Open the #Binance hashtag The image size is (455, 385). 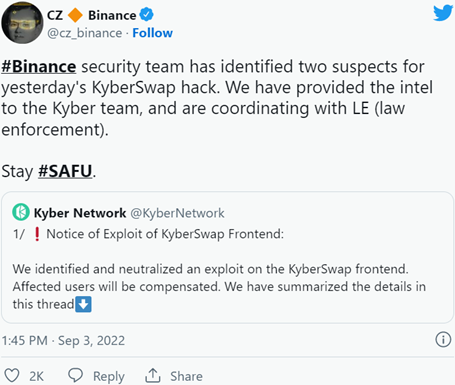[39, 66]
